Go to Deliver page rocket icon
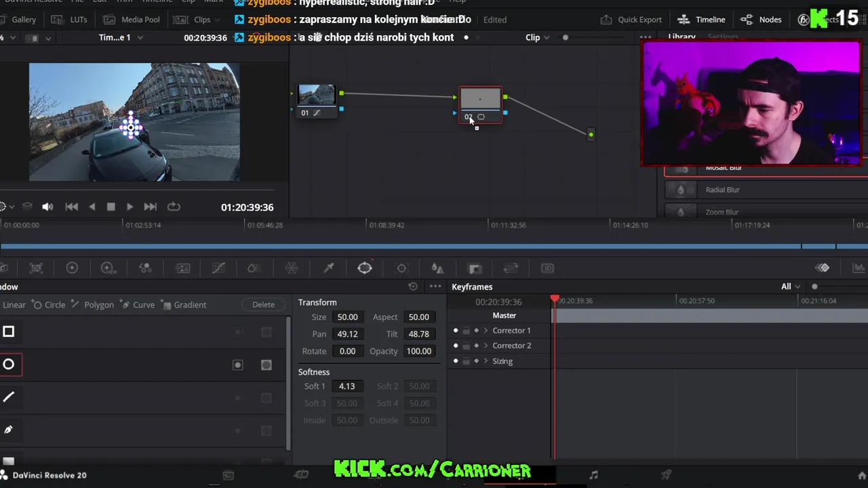 tap(666, 475)
